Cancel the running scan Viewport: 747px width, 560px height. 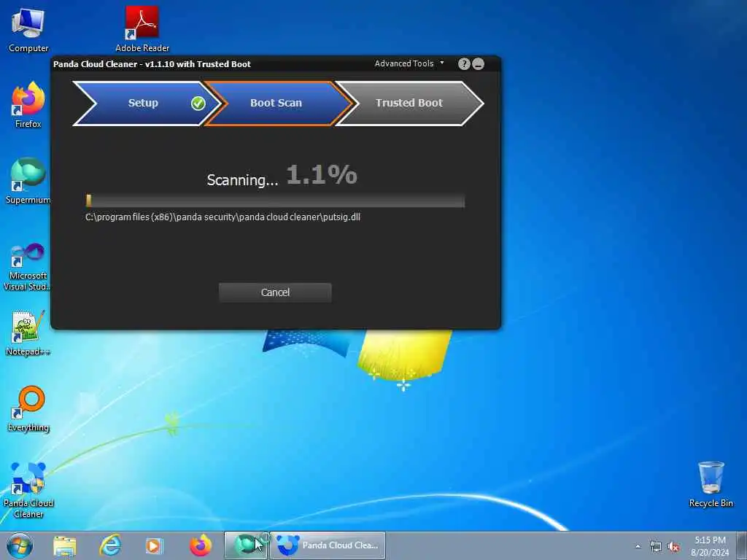click(275, 292)
